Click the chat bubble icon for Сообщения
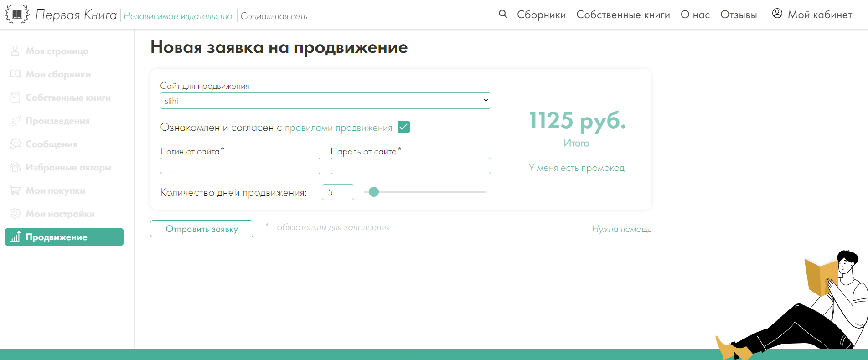 tap(15, 144)
